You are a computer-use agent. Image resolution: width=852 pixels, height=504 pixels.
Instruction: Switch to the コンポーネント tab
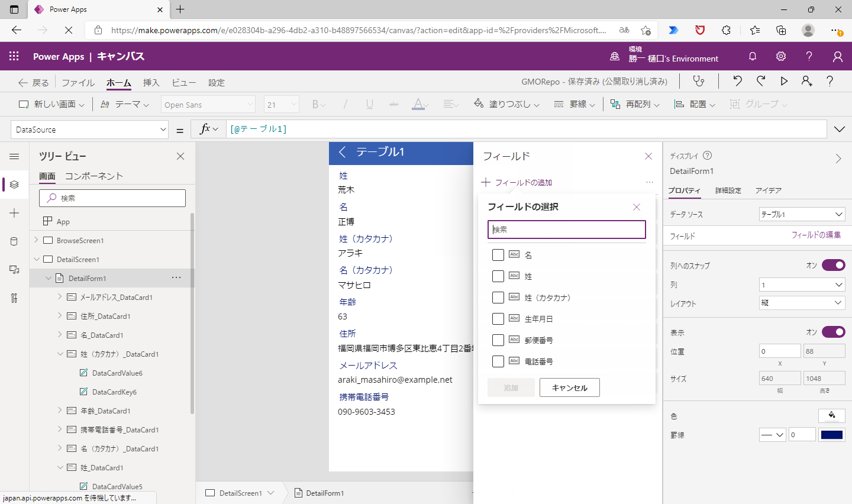point(94,176)
